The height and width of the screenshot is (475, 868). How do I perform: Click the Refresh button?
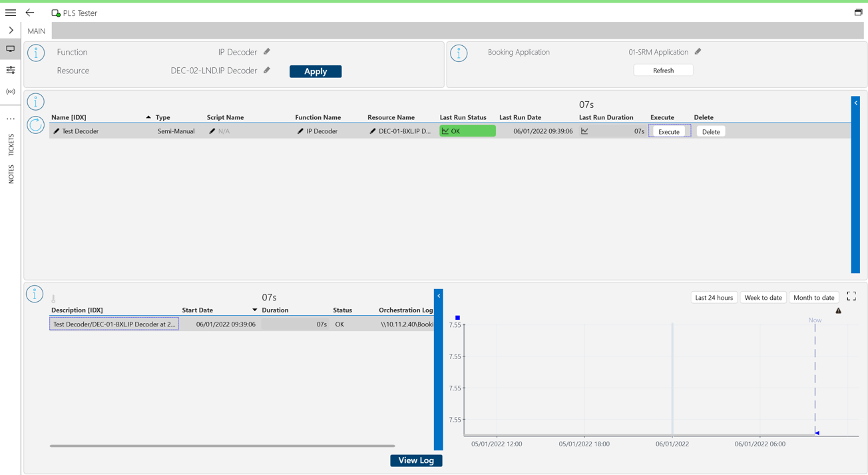tap(663, 70)
